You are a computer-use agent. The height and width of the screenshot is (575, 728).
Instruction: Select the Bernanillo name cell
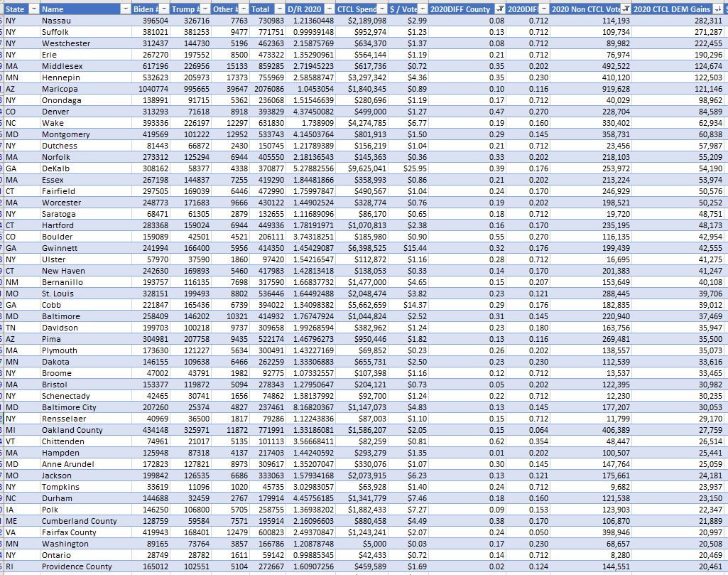[85, 282]
